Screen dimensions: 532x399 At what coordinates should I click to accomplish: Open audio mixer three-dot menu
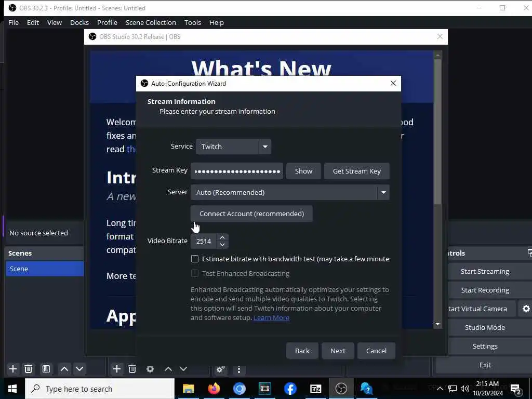(239, 369)
